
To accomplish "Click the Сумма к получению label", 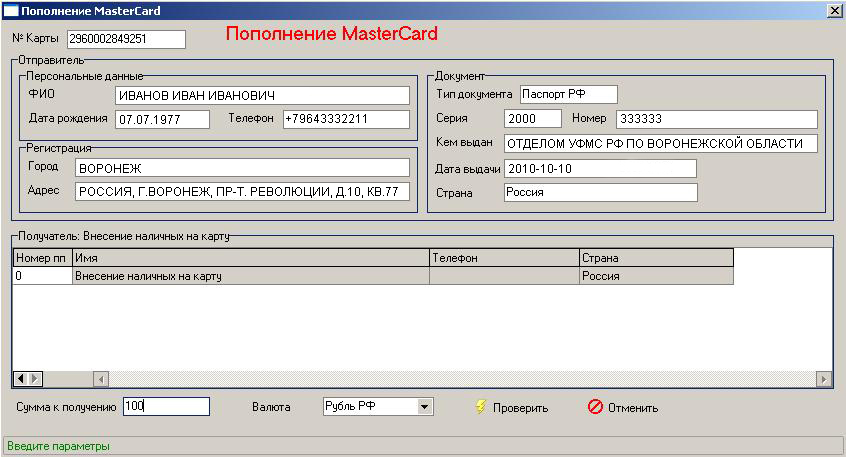I will click(x=66, y=407).
